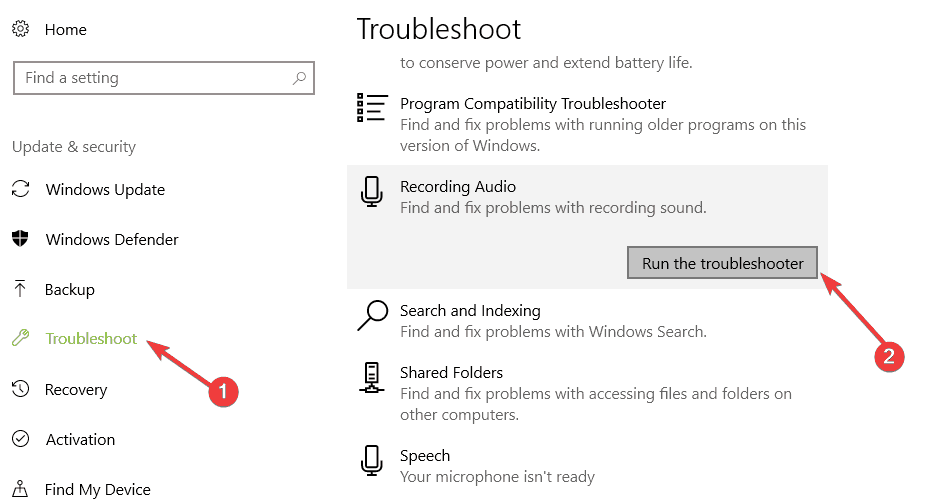Select the Search and Indexing title
932x502 pixels.
point(470,311)
